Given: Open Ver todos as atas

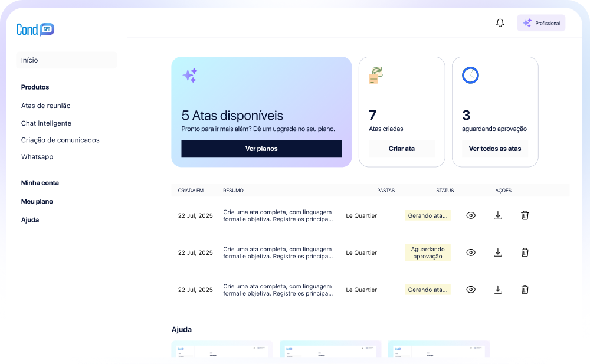Looking at the screenshot, I should click(495, 149).
